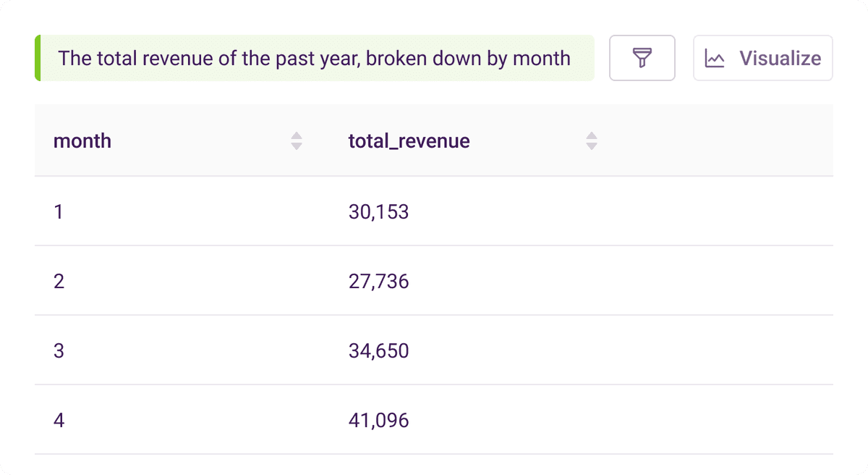Screen dimensions: 868x475
Task: Click the Visualize button label
Action: [x=780, y=59]
